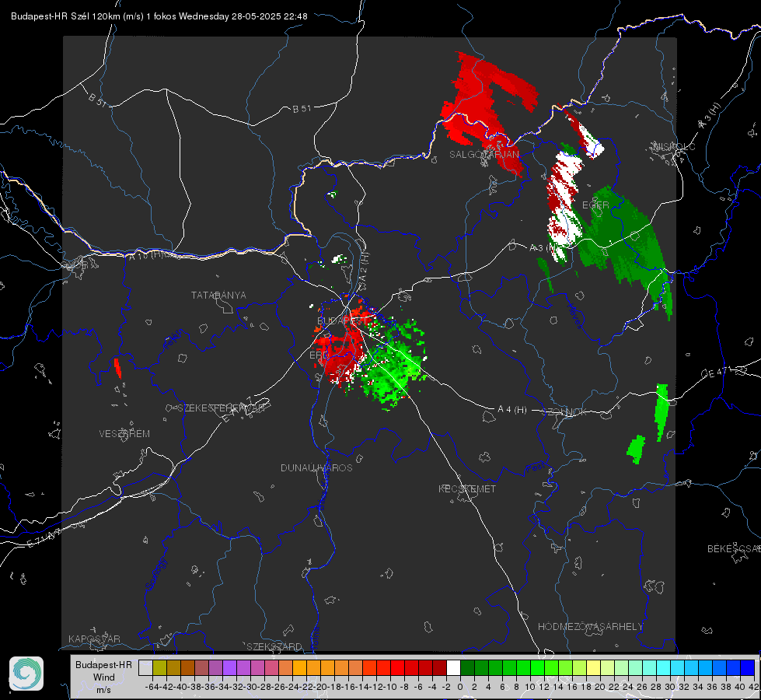The width and height of the screenshot is (761, 700).
Task: Choose the violet swatch between -34 and -32
Action: pyautogui.click(x=229, y=667)
